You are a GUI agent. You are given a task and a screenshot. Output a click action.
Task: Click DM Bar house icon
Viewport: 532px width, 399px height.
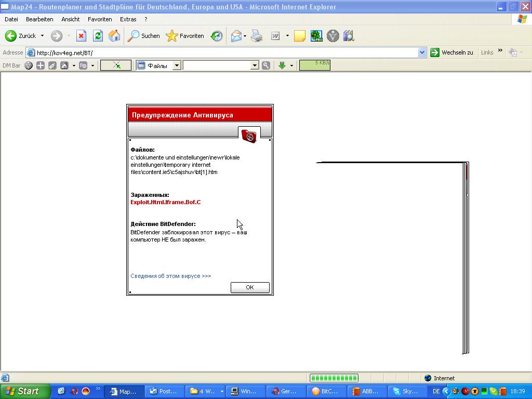[64, 65]
